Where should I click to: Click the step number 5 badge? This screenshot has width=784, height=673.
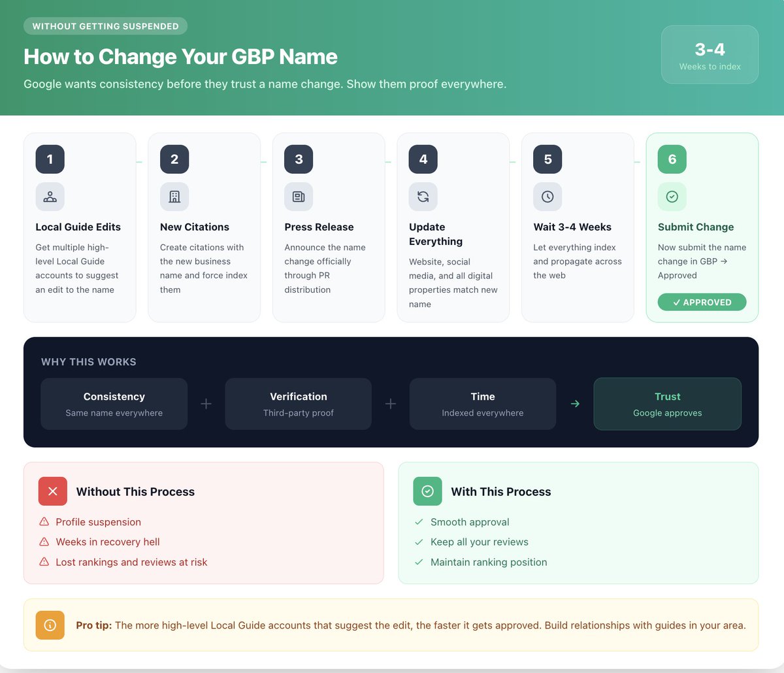[547, 159]
